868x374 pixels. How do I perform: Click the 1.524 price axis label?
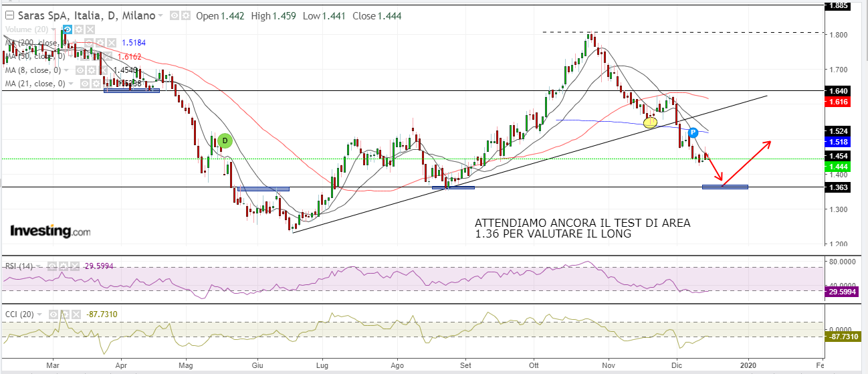(838, 131)
